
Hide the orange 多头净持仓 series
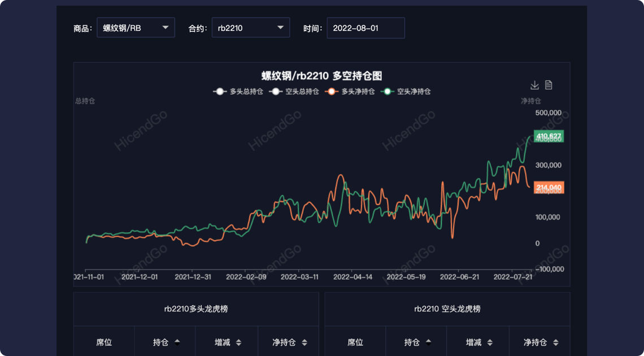(x=350, y=92)
